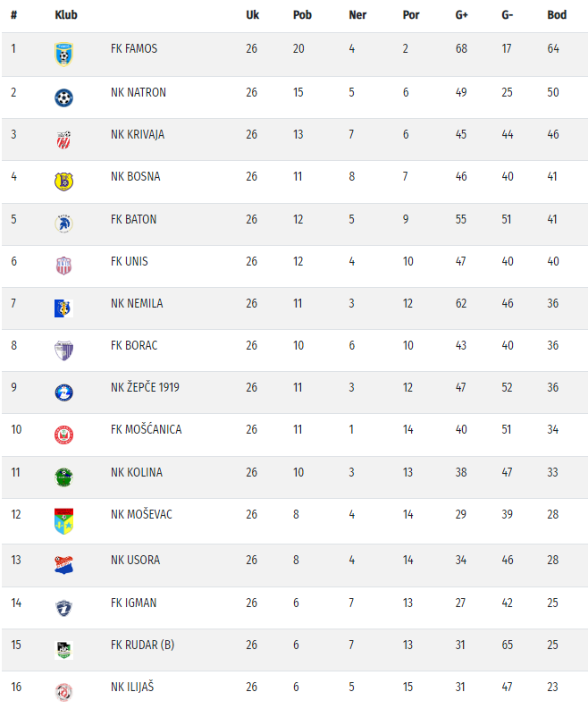Click the FK Rudar (B) club crest

[63, 650]
